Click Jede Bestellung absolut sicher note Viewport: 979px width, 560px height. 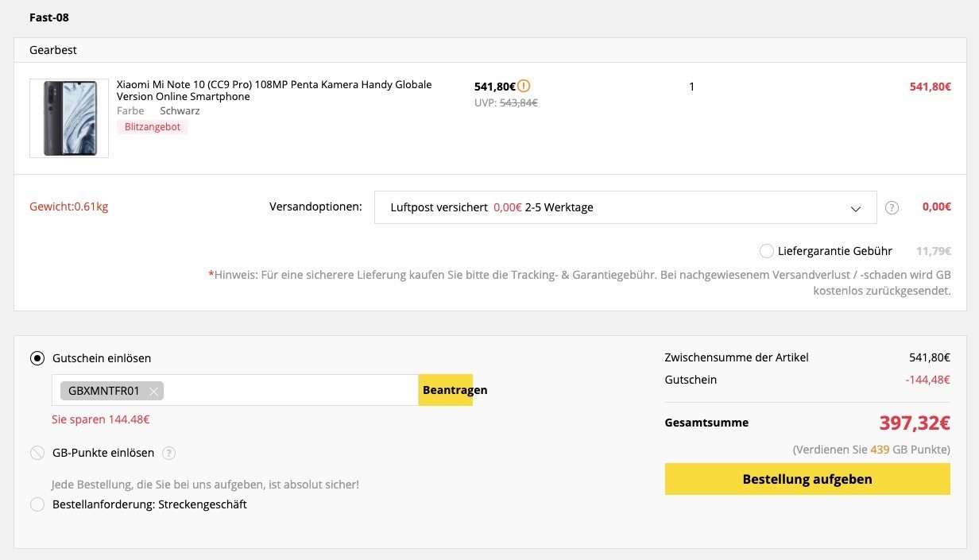click(205, 485)
